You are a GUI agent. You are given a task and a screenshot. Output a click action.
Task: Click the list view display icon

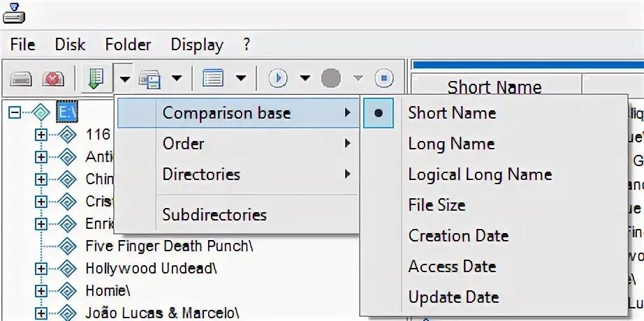coord(213,78)
